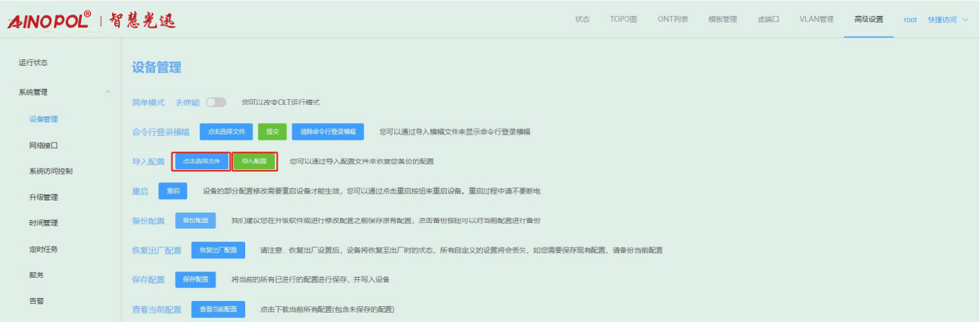Click 点击选择文件 in the 命令行登录横幅 row
980x322 pixels.
click(x=226, y=132)
